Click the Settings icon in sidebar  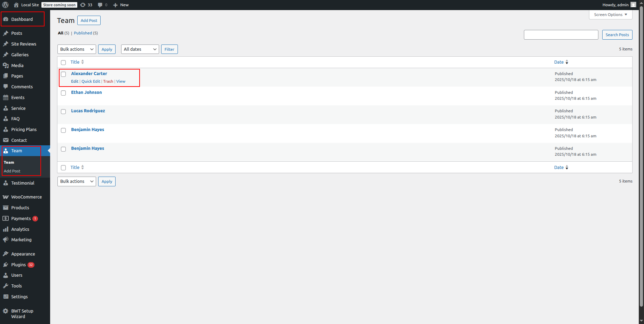pos(6,297)
